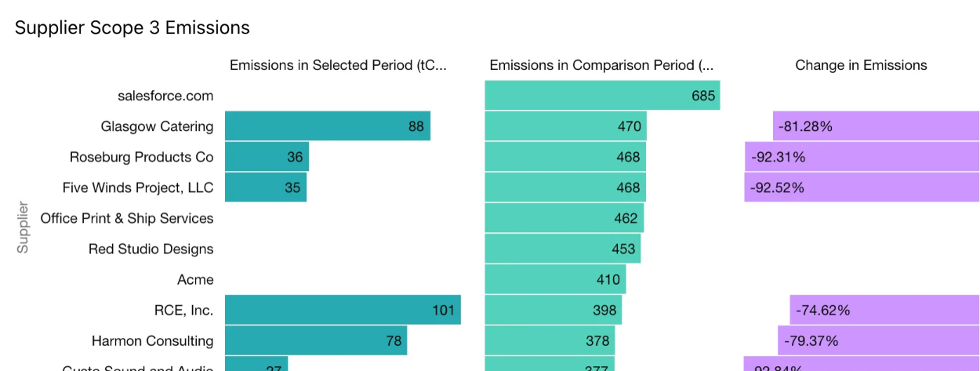Click the salesforce.com supplier label

click(x=165, y=96)
